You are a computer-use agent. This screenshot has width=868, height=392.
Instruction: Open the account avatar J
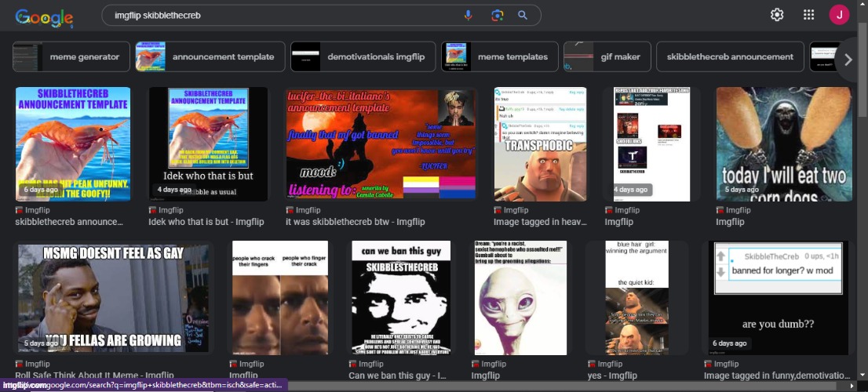[x=839, y=15]
